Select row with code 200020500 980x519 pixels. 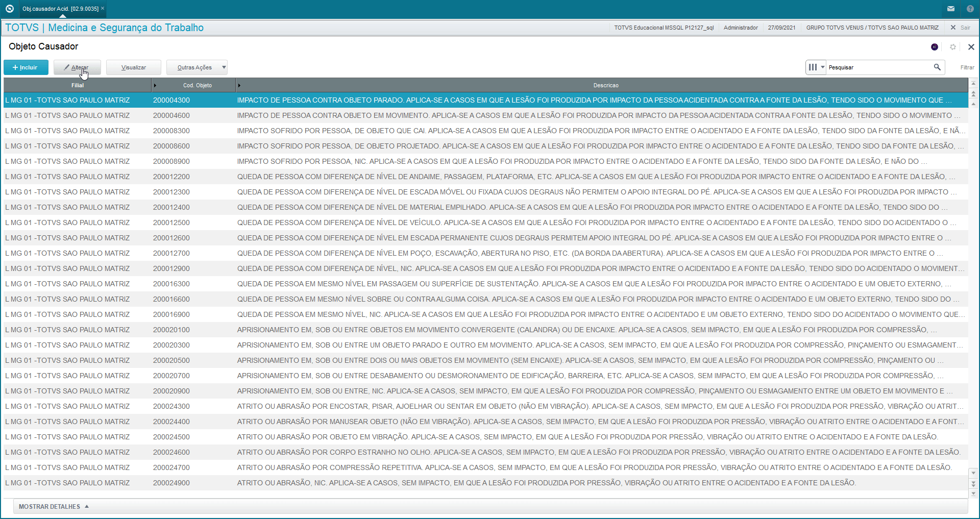(485, 360)
